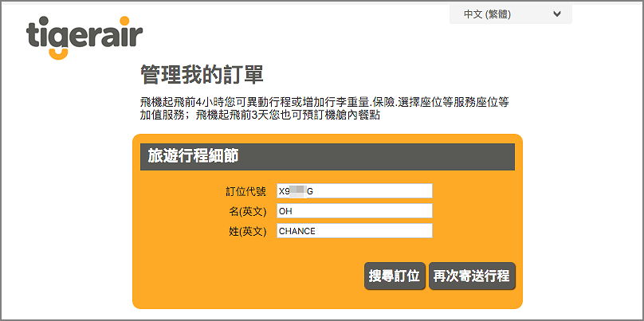Click the 姓(英文) field label
Screen dimensions: 644x321
click(x=248, y=231)
